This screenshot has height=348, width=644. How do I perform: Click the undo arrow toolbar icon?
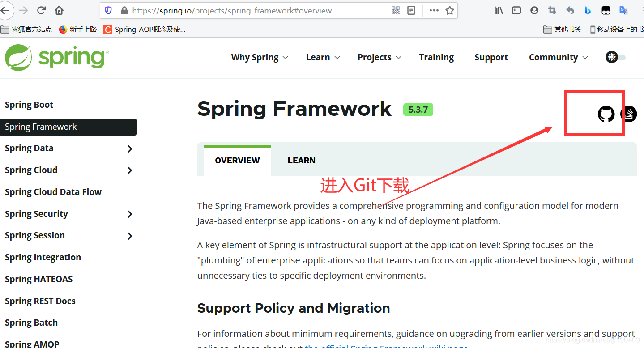pos(570,10)
